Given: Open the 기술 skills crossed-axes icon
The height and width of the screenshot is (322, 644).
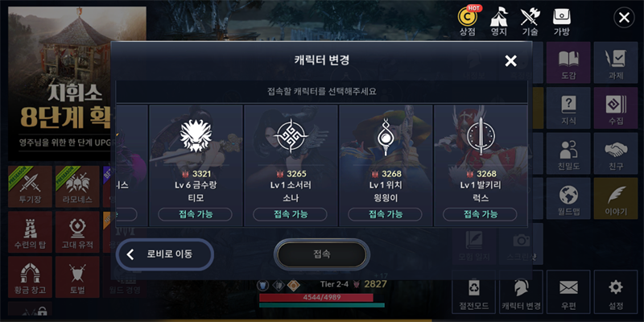Looking at the screenshot, I should click(x=530, y=22).
